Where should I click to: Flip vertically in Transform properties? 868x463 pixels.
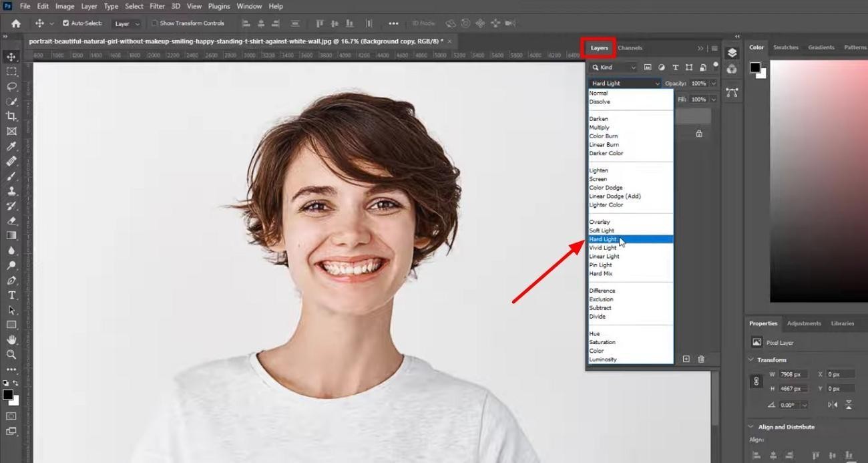849,405
